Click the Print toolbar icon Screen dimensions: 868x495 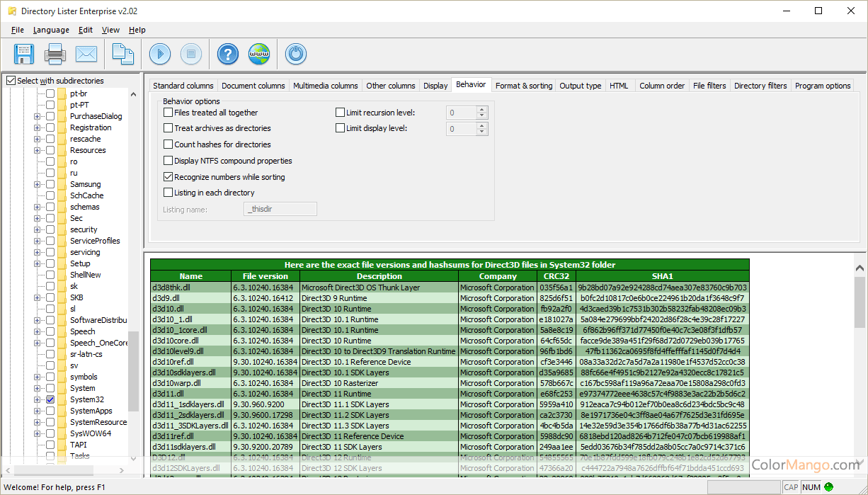(55, 54)
